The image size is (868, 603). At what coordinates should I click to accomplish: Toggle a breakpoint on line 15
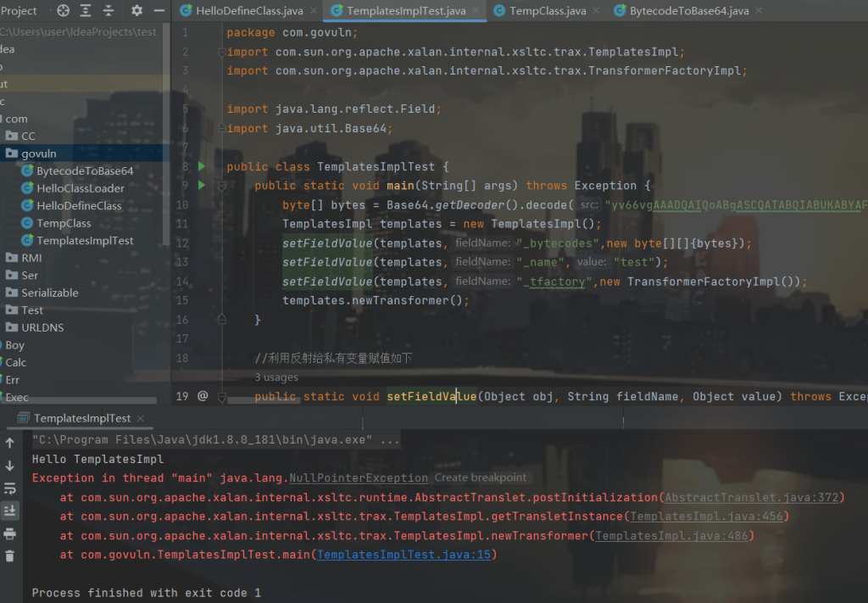coord(206,300)
